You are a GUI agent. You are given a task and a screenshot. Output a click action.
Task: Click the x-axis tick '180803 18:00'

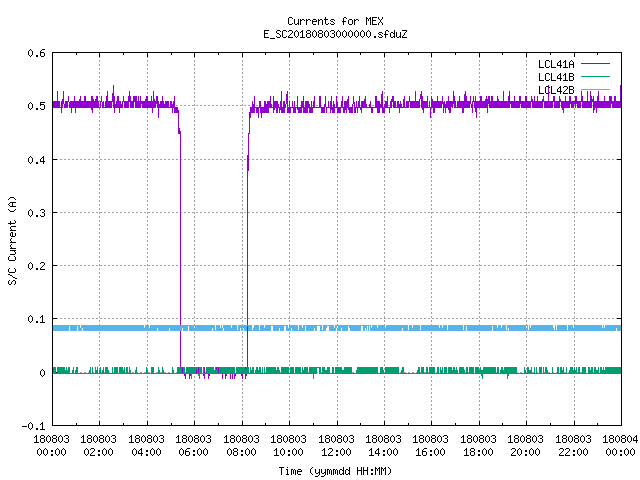478,445
